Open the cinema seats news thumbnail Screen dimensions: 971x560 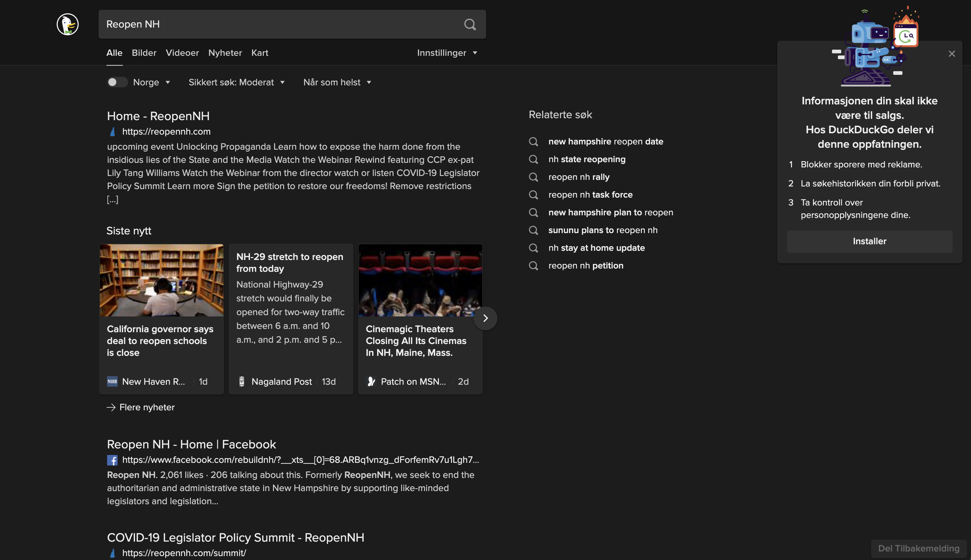(420, 280)
